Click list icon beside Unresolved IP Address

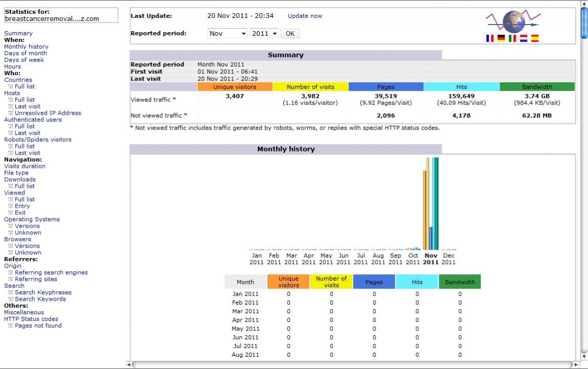point(10,113)
